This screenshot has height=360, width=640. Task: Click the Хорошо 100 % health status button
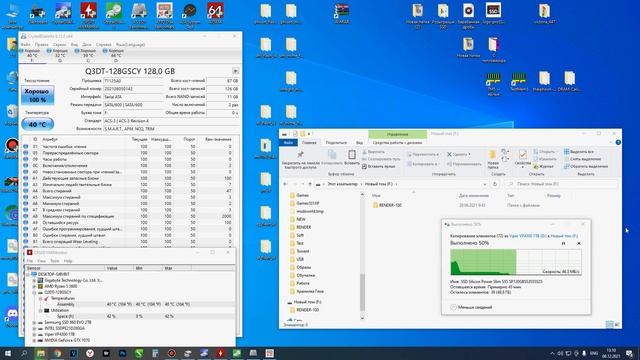(x=37, y=96)
